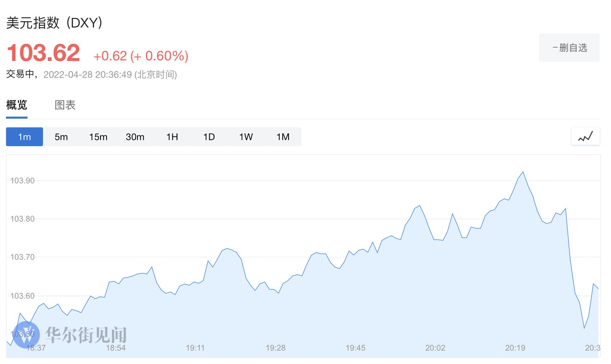Select the 1m timeframe

pyautogui.click(x=24, y=137)
